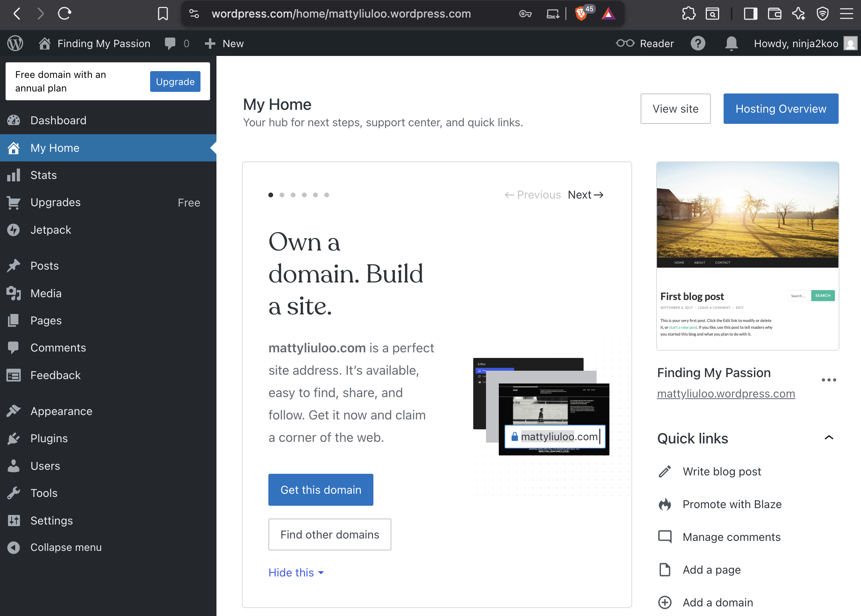
Task: Open the New menu in the admin bar
Action: point(224,43)
